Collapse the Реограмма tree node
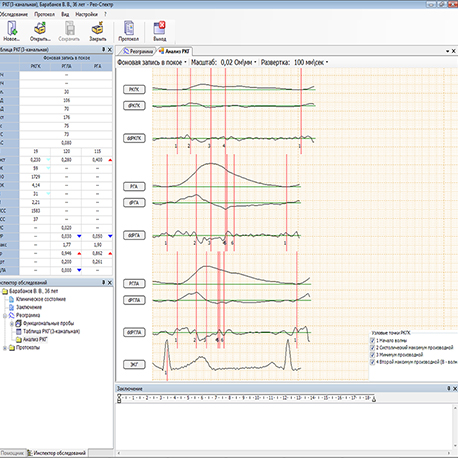The width and height of the screenshot is (458, 458). coord(5,315)
